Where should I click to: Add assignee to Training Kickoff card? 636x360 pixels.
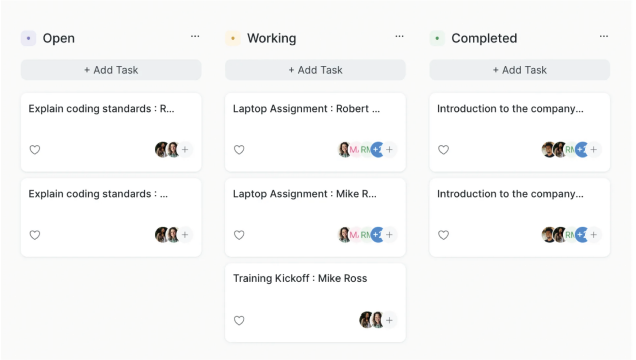coord(389,320)
